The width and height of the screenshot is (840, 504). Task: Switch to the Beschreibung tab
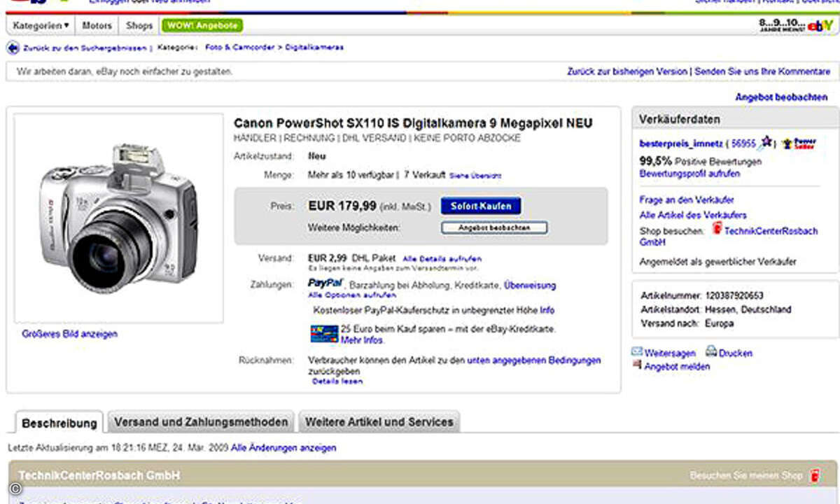coord(59,423)
